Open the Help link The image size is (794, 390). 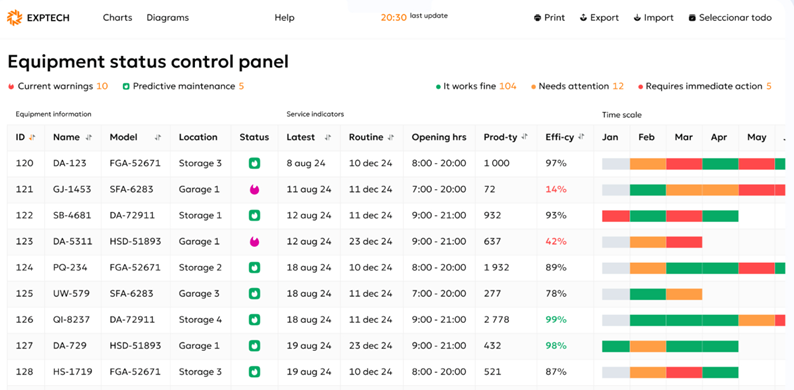point(285,18)
